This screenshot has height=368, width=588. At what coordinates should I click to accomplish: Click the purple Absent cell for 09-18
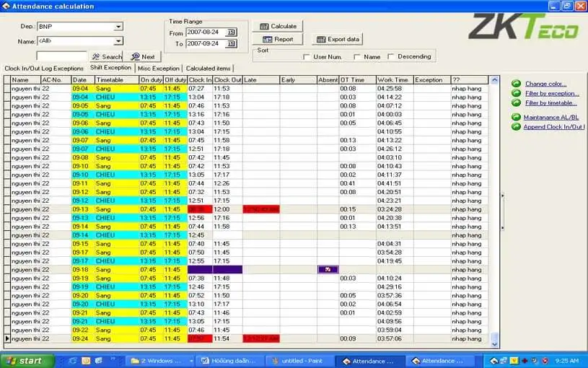pyautogui.click(x=328, y=269)
